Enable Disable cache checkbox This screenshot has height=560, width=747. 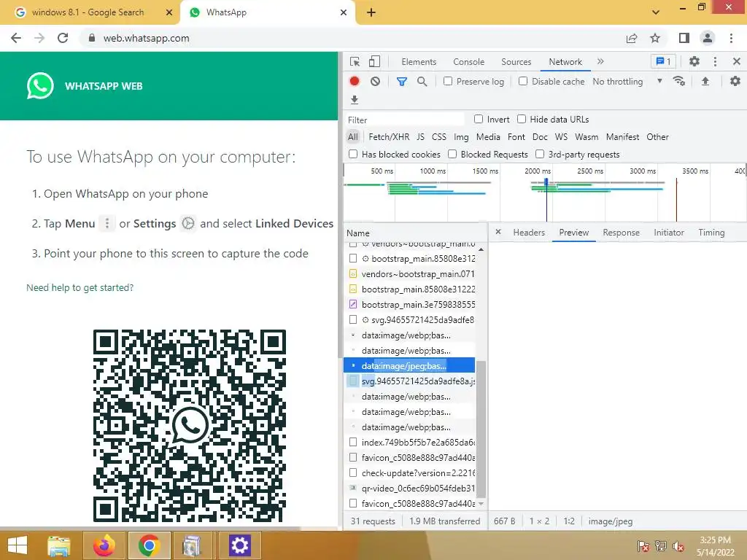522,81
